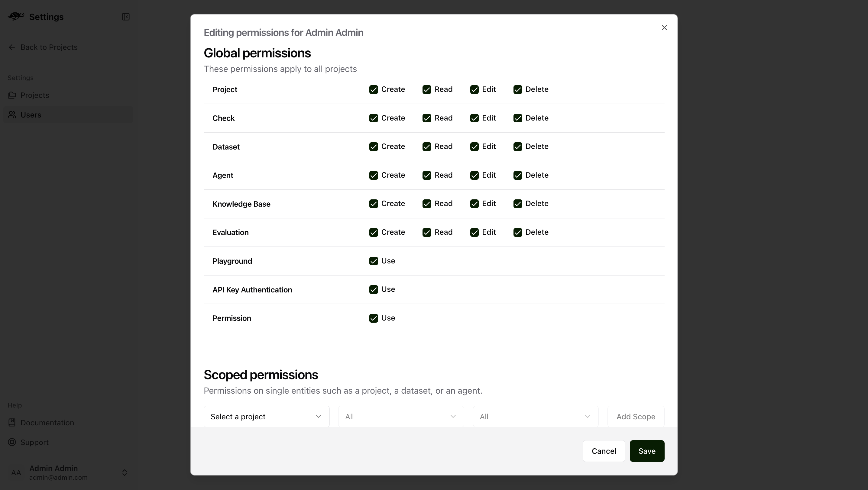Image resolution: width=868 pixels, height=490 pixels.
Task: Open Projects in settings sidebar
Action: [68, 95]
